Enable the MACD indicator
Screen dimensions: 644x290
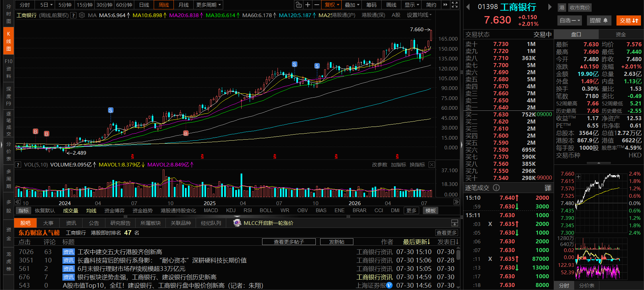tap(211, 210)
